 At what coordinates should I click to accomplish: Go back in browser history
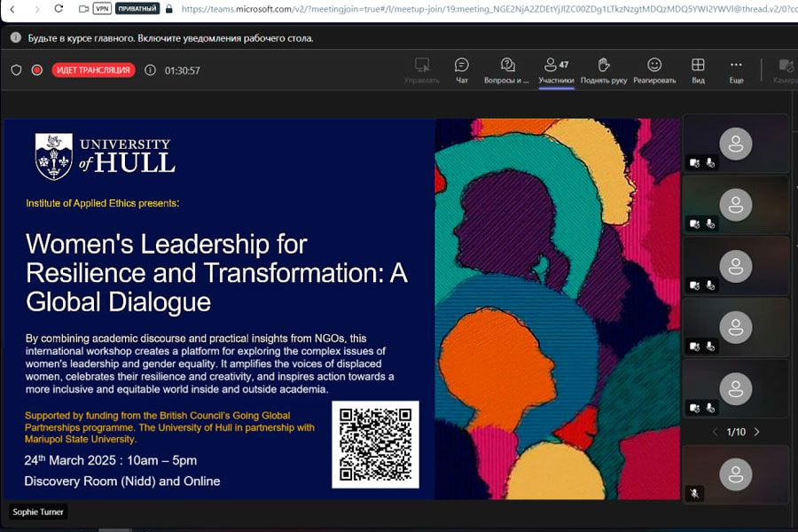coord(12,9)
